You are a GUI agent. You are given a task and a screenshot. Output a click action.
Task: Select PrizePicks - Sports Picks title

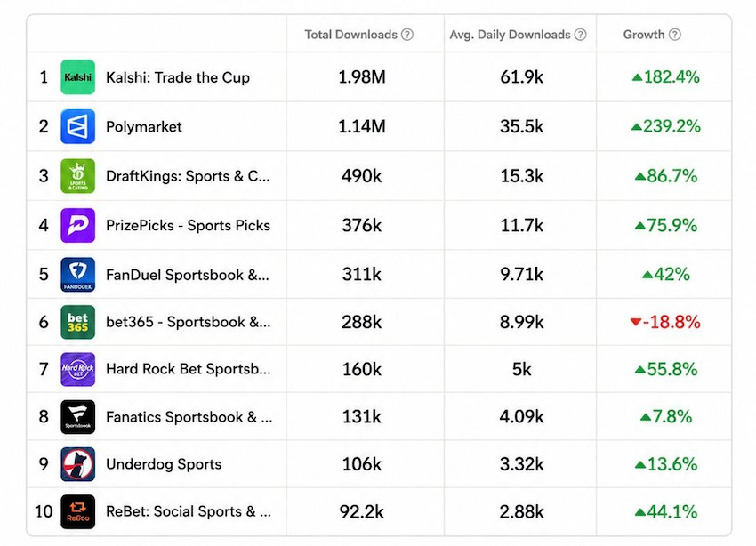188,226
